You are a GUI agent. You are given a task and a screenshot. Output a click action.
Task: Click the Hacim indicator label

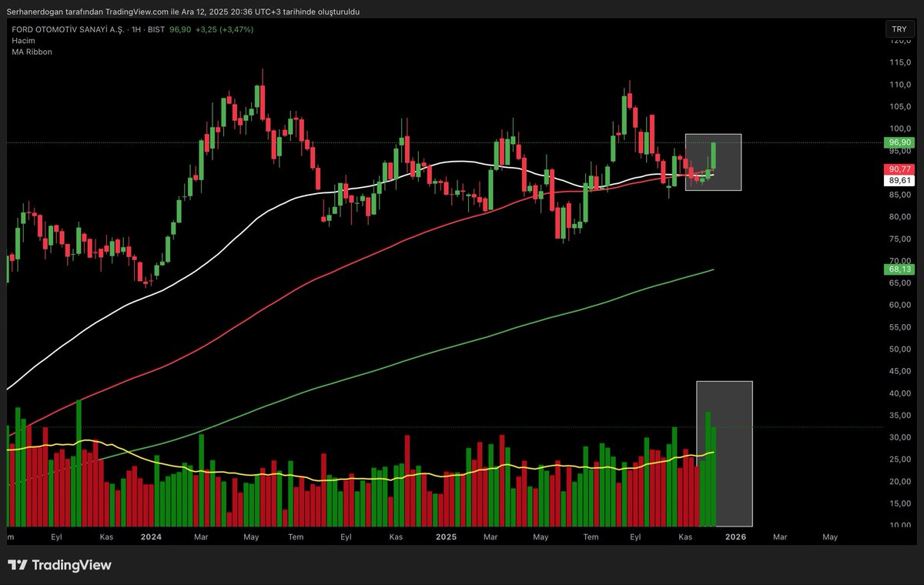[22, 40]
